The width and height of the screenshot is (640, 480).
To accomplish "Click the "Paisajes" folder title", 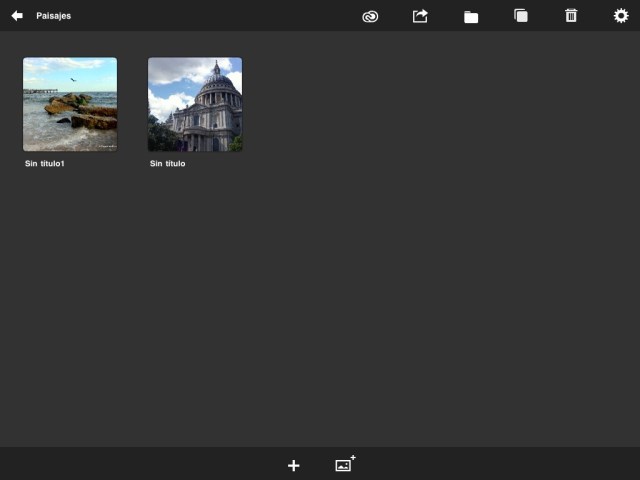I will (53, 16).
